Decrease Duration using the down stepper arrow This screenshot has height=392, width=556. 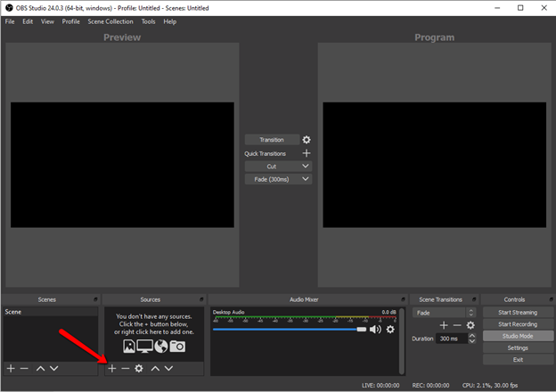471,341
